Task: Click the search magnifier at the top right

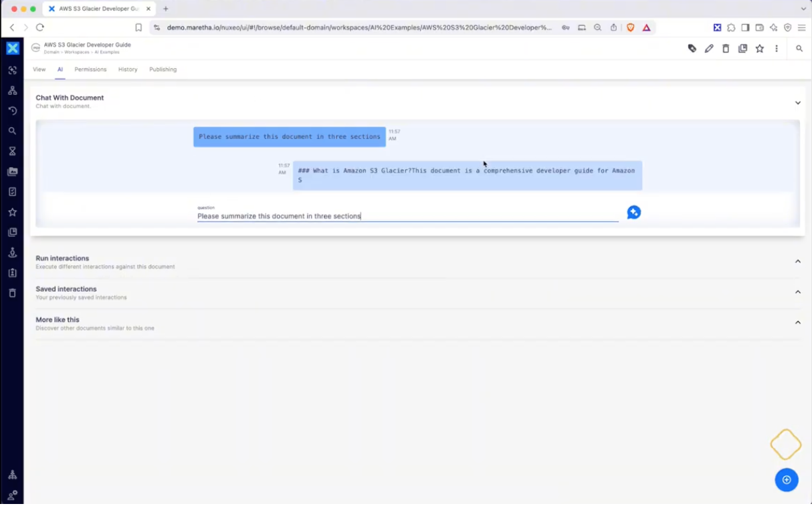Action: pos(799,49)
